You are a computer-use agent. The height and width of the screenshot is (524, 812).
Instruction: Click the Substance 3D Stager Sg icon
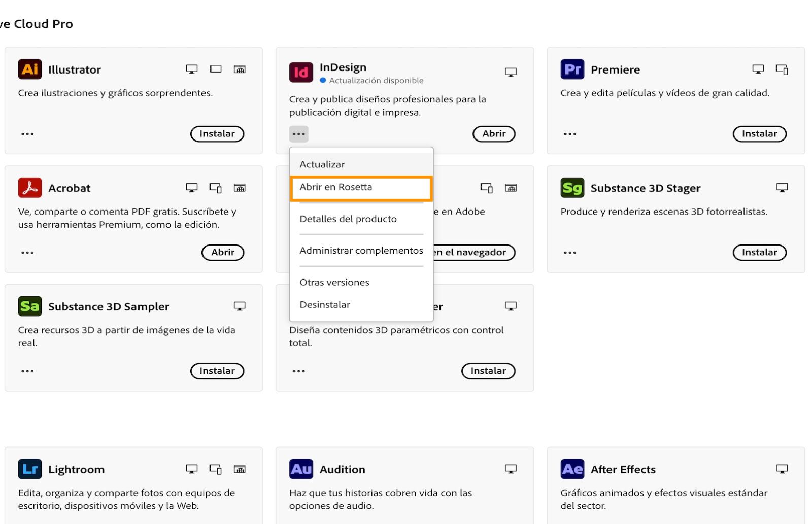tap(572, 188)
